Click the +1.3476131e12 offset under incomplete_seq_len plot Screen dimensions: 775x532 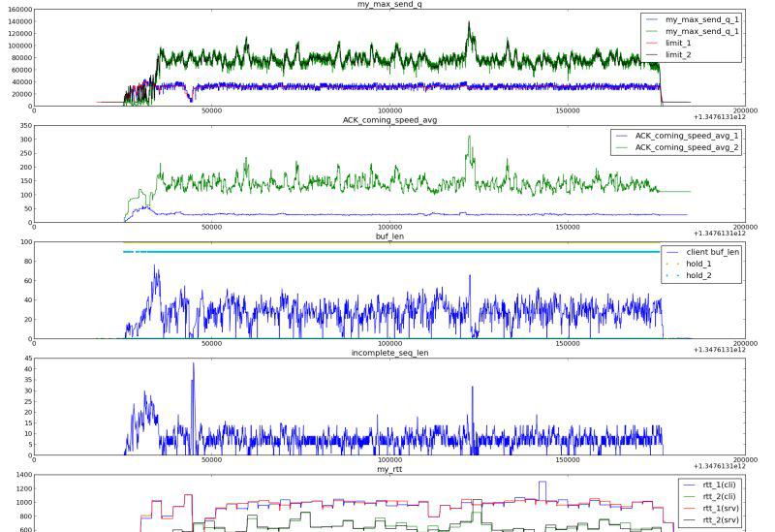coord(720,466)
